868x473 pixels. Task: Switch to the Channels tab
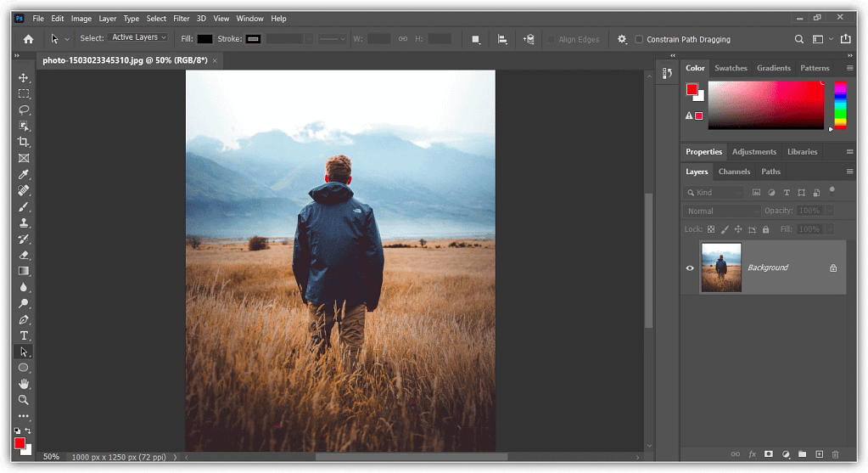tap(734, 172)
